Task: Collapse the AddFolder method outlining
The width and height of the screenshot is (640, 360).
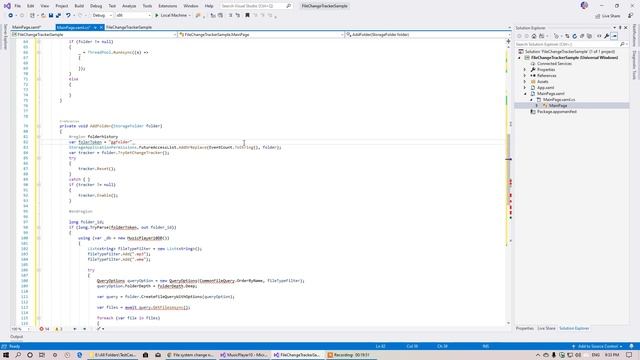Action: pyautogui.click(x=39, y=126)
